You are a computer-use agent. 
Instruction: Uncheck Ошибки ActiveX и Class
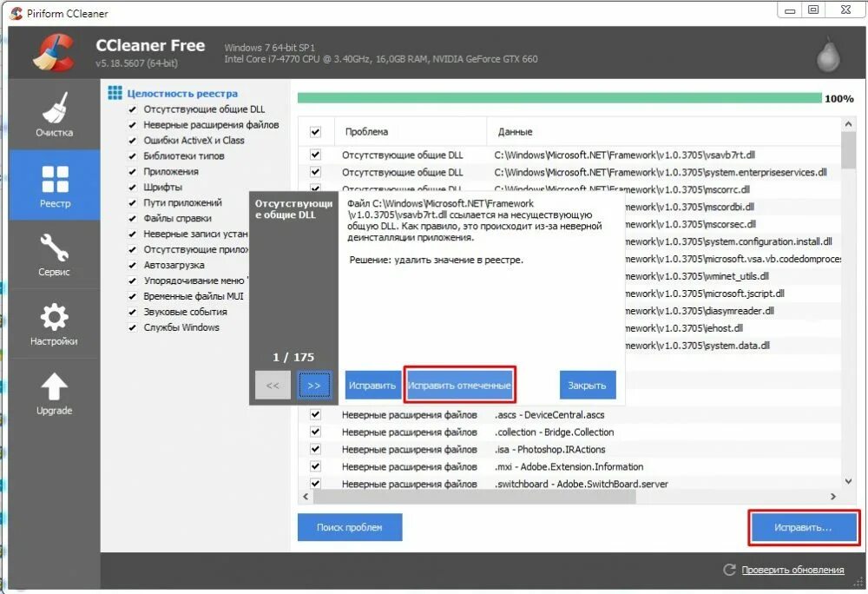point(132,141)
